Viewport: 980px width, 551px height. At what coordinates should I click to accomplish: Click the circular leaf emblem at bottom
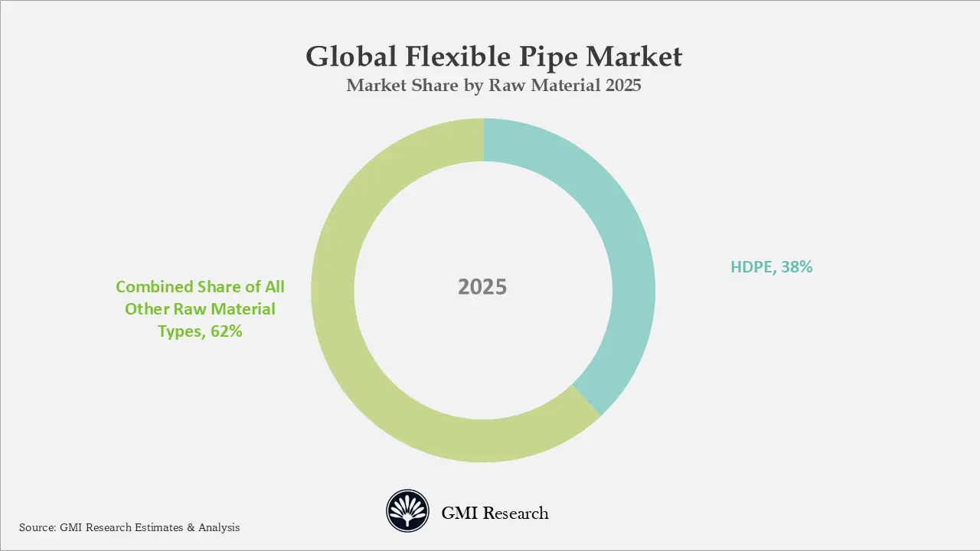(x=407, y=511)
